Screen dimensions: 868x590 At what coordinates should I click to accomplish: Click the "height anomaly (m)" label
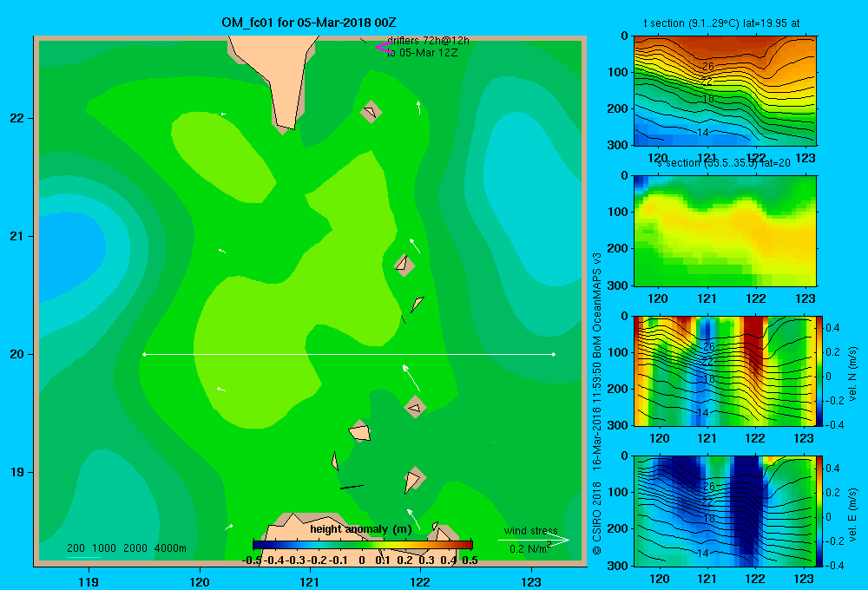point(361,529)
